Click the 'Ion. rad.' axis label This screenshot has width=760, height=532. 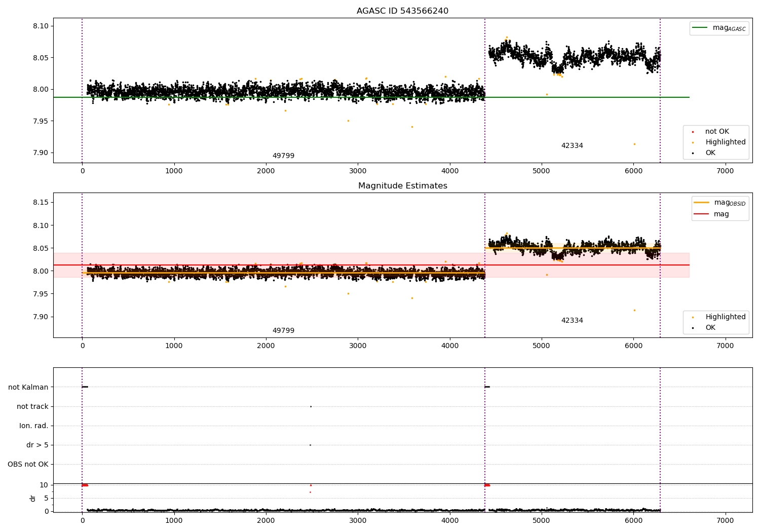(34, 426)
